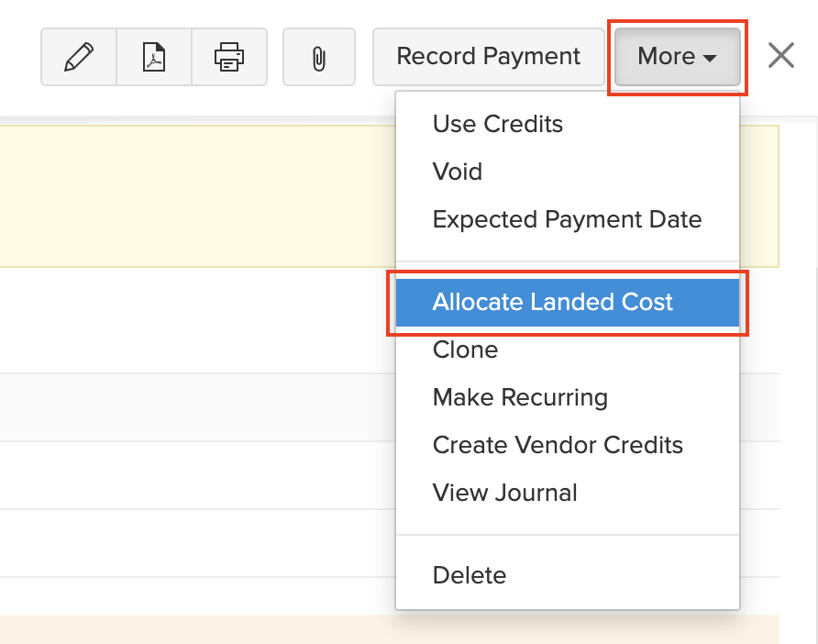Open the print dialog via printer icon

tap(228, 56)
